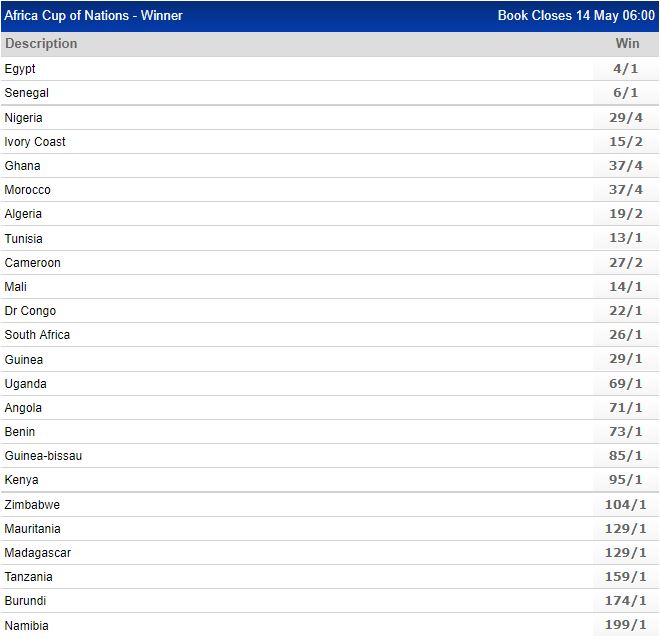Pick Uganda at 69/1 odds
Screen dimensions: 661x639
[626, 384]
